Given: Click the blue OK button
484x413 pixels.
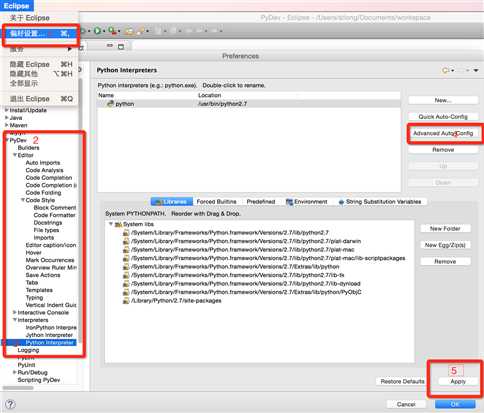Looking at the screenshot, I should point(455,404).
